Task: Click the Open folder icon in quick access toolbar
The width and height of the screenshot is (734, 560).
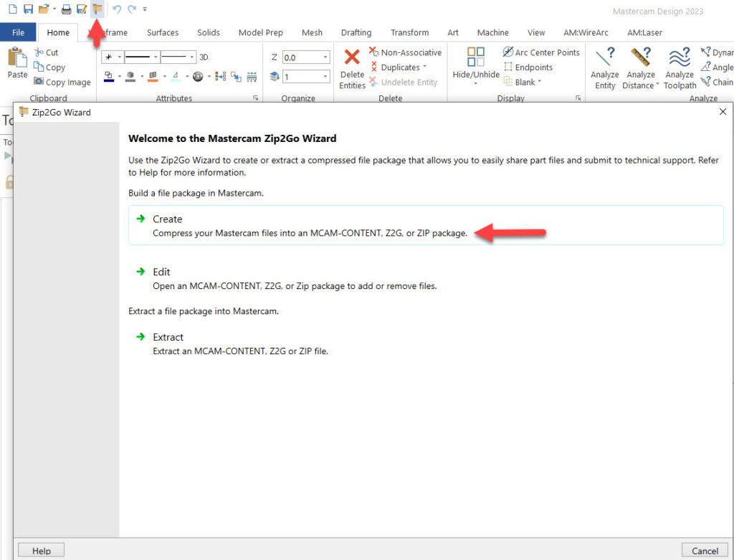Action: 44,9
